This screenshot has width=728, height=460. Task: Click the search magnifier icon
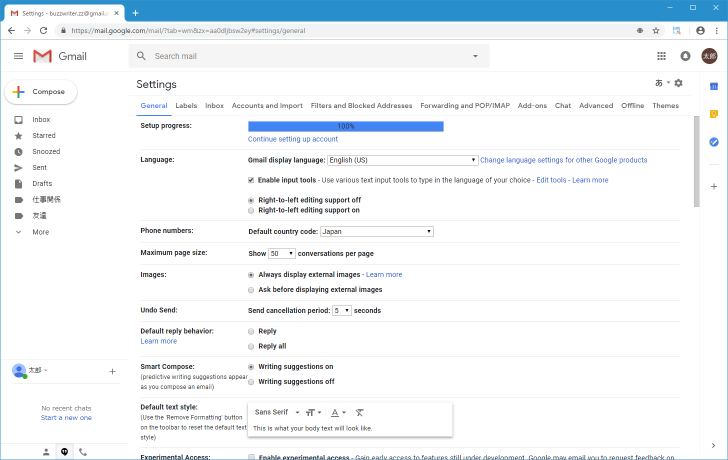141,56
